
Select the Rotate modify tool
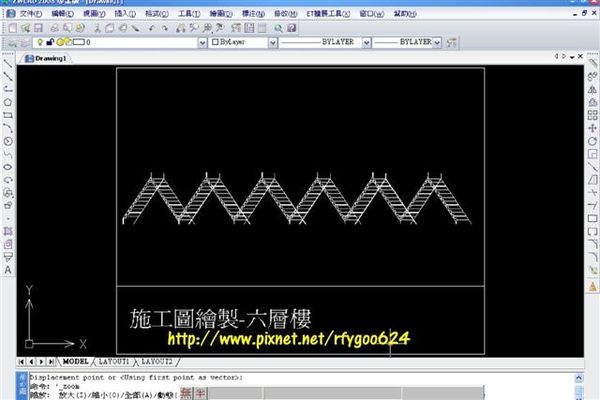coord(592,141)
